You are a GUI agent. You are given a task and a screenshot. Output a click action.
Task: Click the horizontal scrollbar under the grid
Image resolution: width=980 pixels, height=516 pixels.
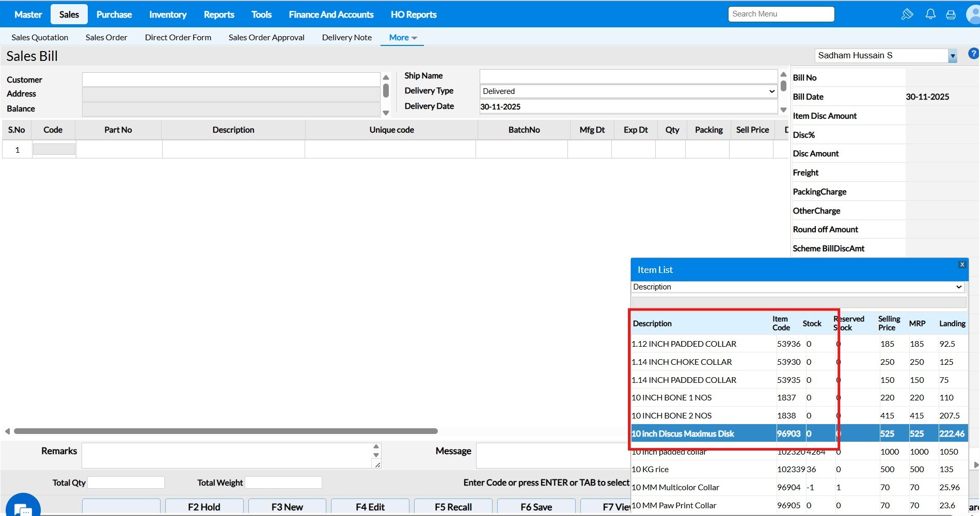226,431
